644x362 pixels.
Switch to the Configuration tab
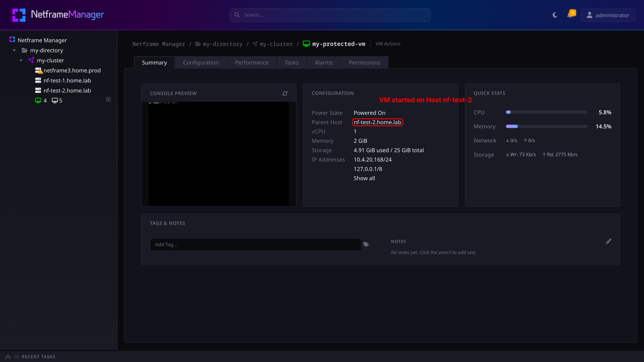tap(201, 63)
